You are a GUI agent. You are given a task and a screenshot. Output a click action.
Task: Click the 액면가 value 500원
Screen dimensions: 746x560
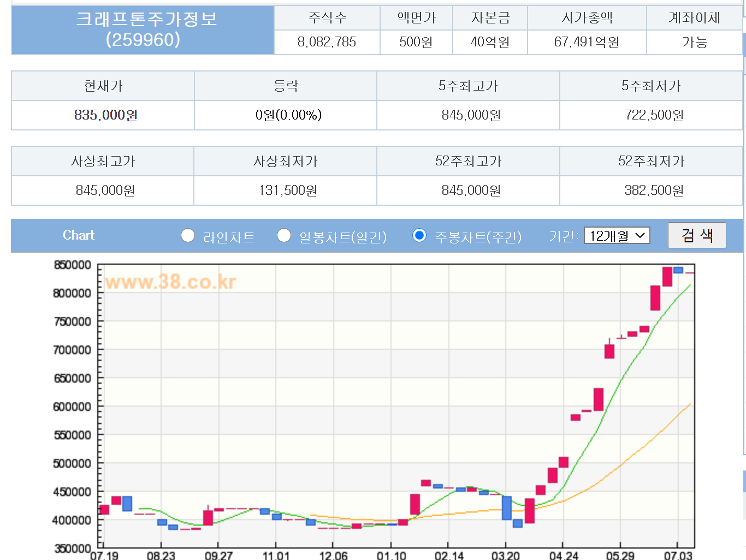[416, 42]
